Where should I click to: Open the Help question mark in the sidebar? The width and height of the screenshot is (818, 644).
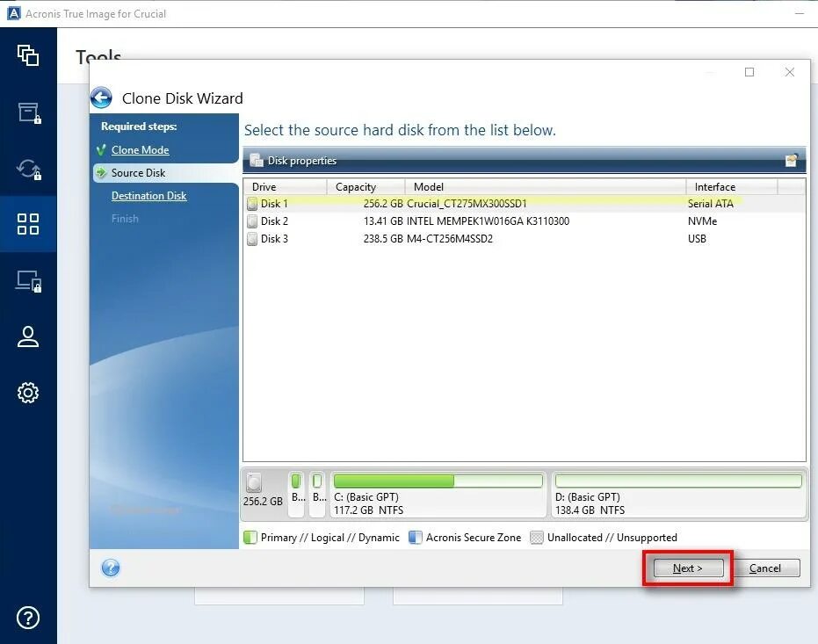coord(28,618)
